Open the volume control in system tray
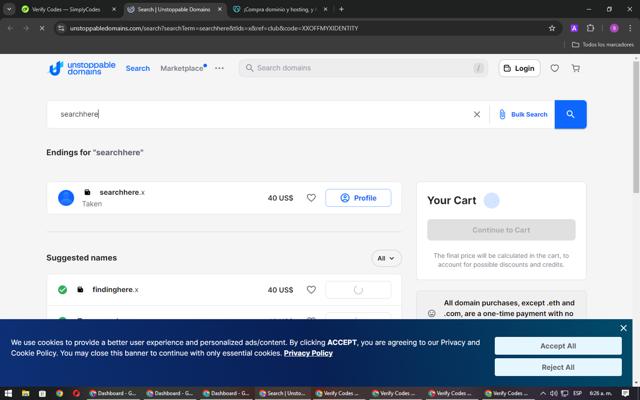 (x=554, y=393)
